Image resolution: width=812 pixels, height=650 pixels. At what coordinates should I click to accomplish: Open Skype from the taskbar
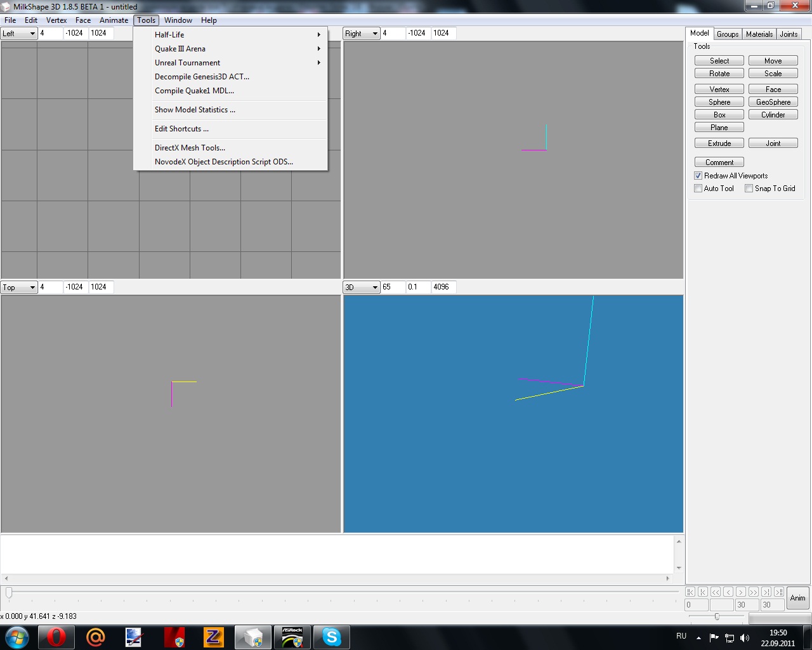point(332,637)
